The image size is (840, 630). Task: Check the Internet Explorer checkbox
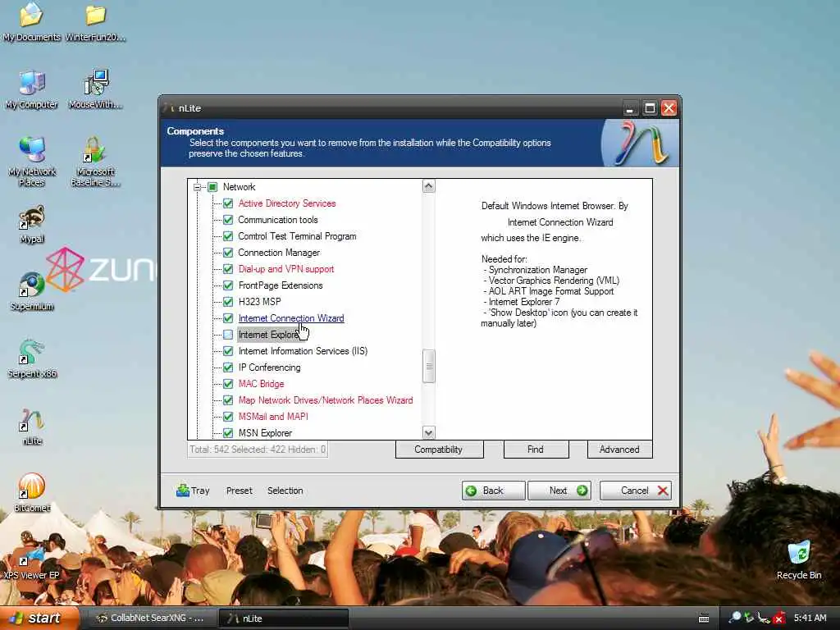click(228, 335)
